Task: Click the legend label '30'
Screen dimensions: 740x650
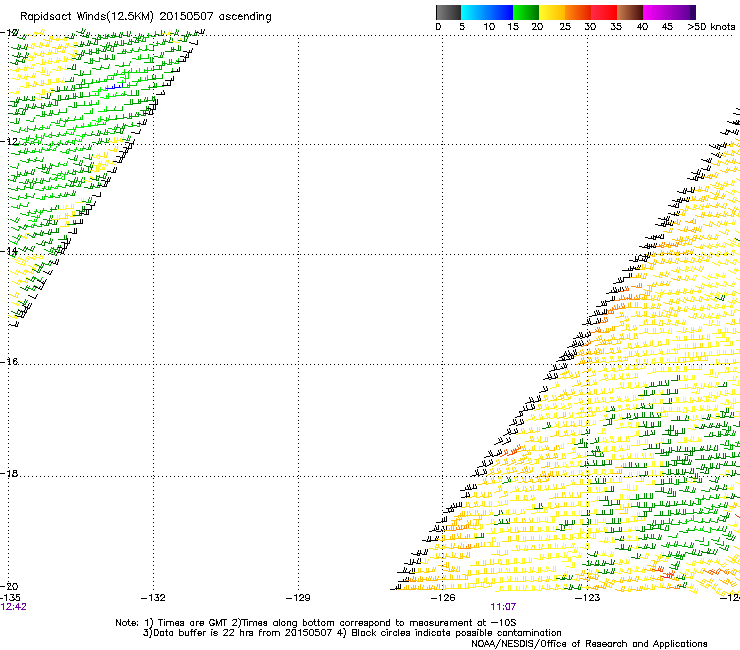Action: 590,27
